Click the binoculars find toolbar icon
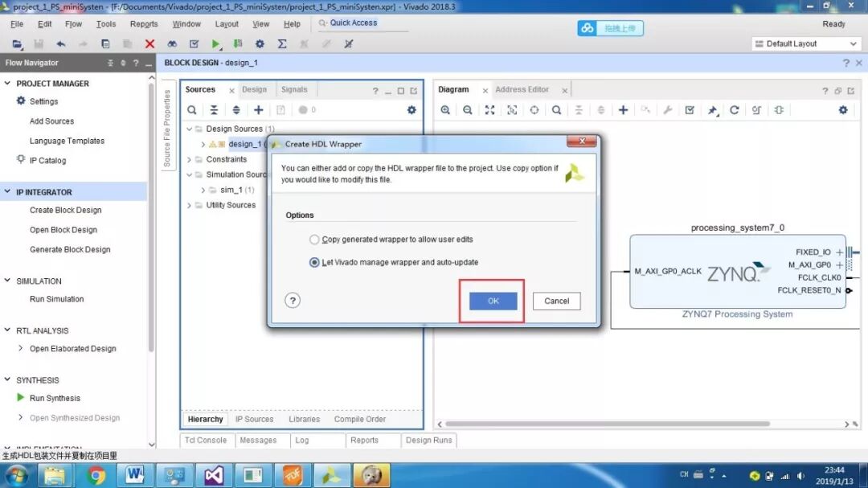Viewport: 868px width, 488px height. (x=172, y=43)
